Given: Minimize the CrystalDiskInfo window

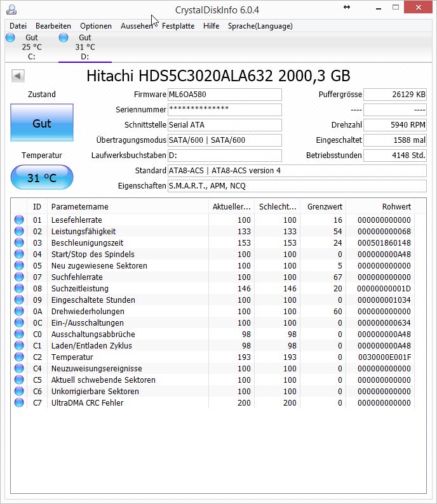Looking at the screenshot, I should pyautogui.click(x=379, y=8).
